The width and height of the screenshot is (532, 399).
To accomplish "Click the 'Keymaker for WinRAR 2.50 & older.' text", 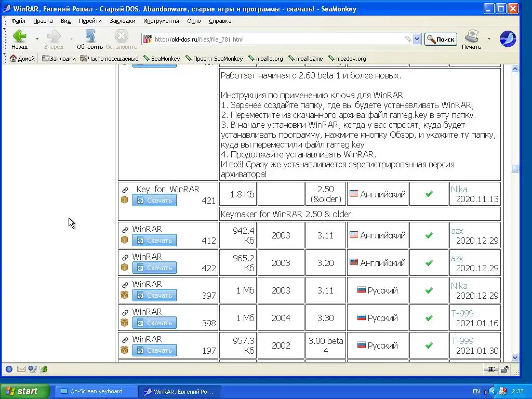I will [287, 214].
